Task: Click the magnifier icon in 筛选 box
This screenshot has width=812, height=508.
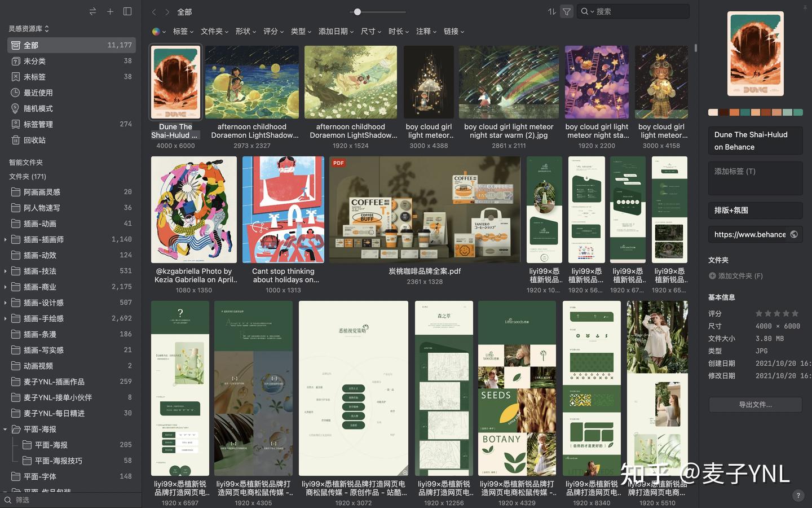Action: point(7,500)
